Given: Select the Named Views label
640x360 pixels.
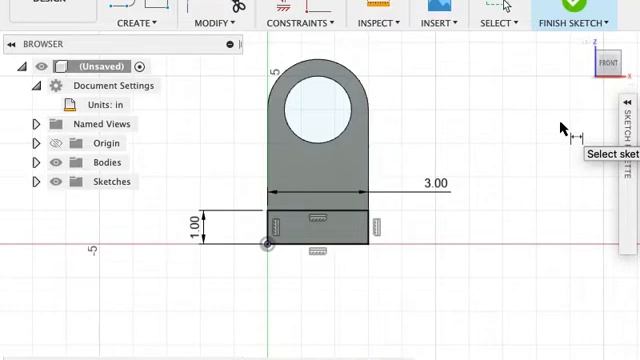Looking at the screenshot, I should pyautogui.click(x=102, y=124).
